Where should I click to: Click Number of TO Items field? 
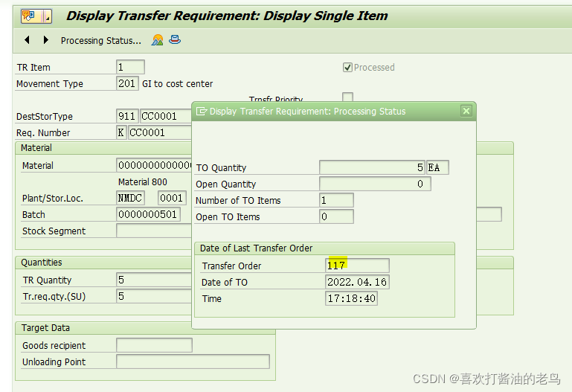point(336,200)
